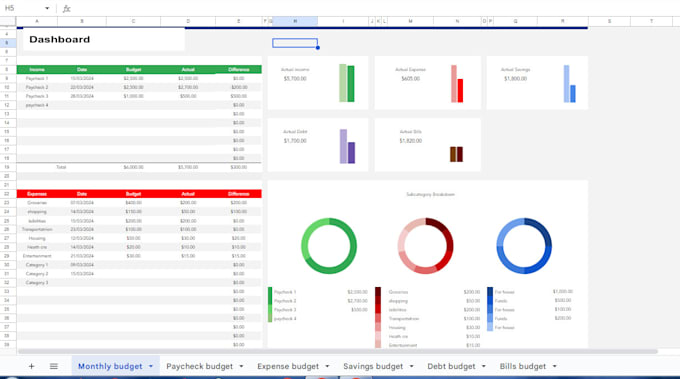Click the $1,700.00 Actual Debt value
The image size is (680, 379).
point(295,141)
